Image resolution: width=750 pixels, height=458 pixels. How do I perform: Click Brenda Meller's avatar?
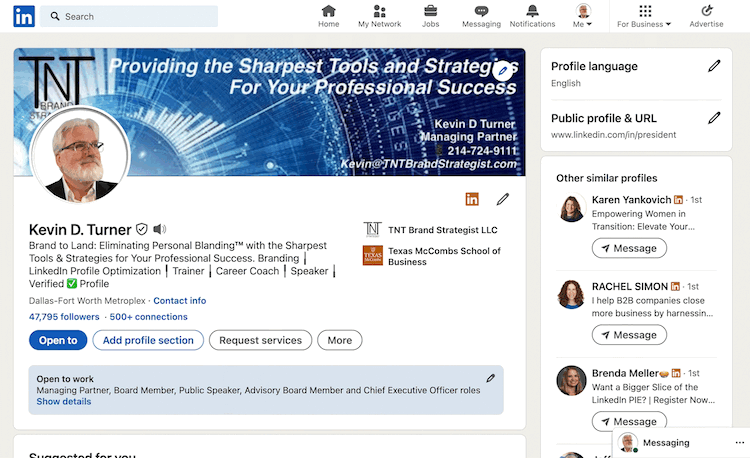click(x=572, y=381)
